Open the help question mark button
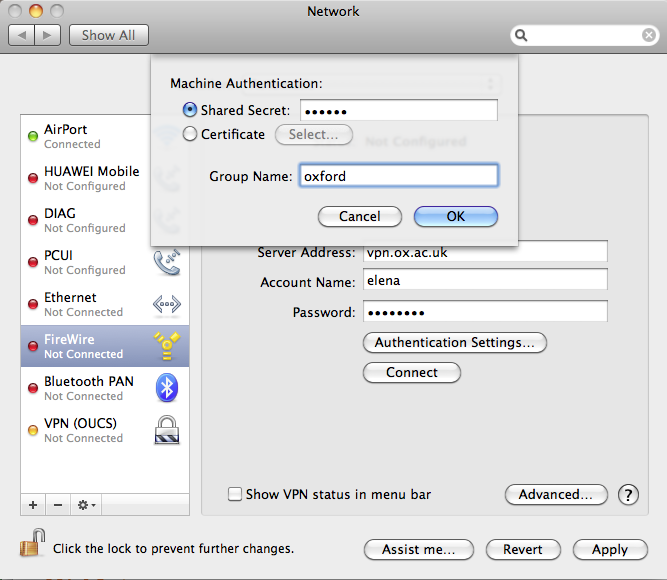Image resolution: width=667 pixels, height=580 pixels. (628, 495)
